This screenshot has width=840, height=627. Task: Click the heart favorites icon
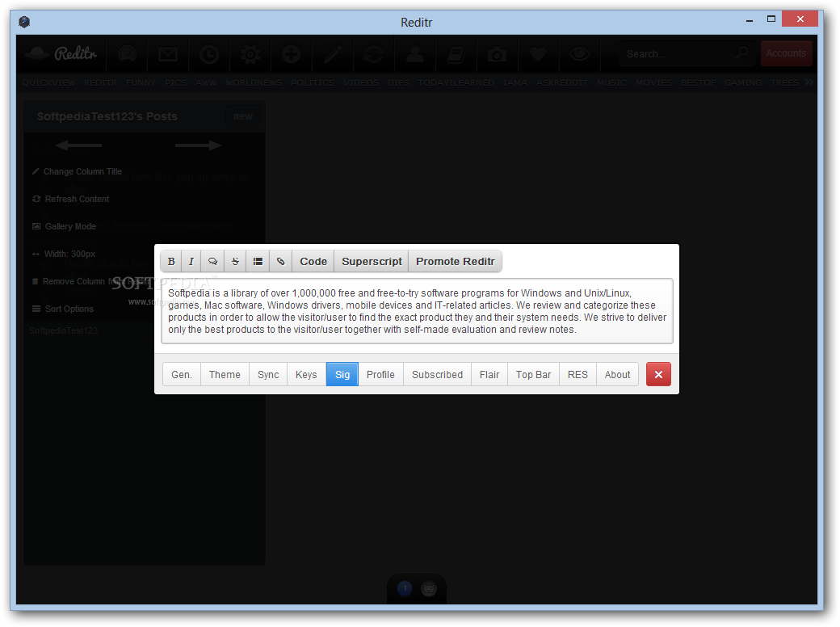click(538, 54)
